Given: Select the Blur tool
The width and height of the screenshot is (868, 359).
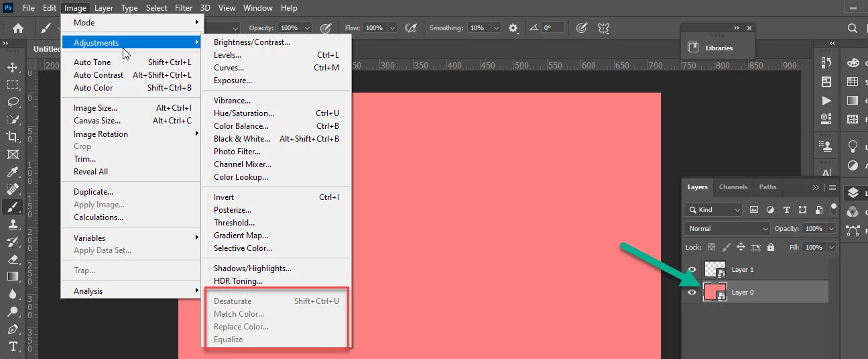Looking at the screenshot, I should (x=13, y=294).
